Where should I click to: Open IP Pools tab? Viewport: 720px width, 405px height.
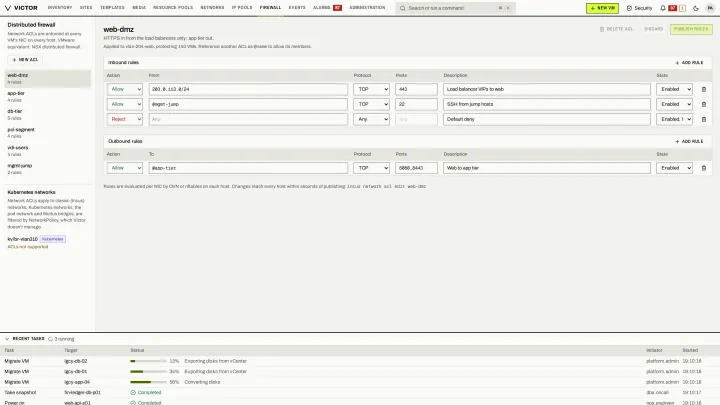[242, 8]
